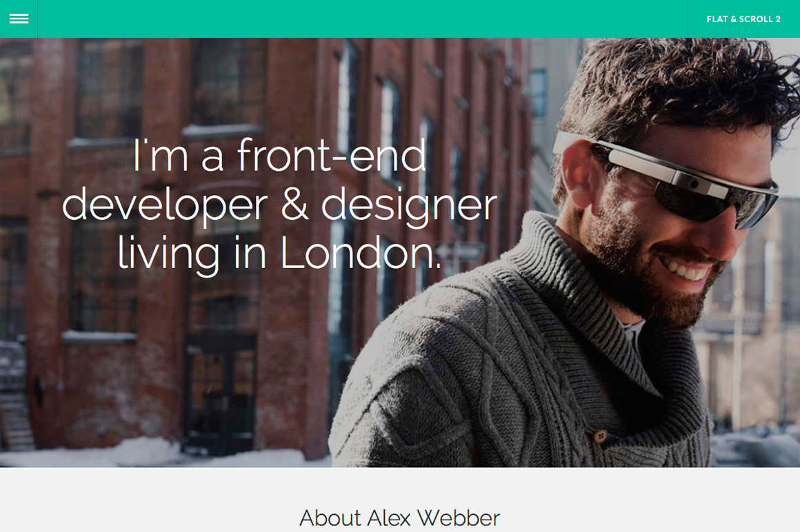The width and height of the screenshot is (800, 532).
Task: Open the hamburger menu icon
Action: pos(19,19)
